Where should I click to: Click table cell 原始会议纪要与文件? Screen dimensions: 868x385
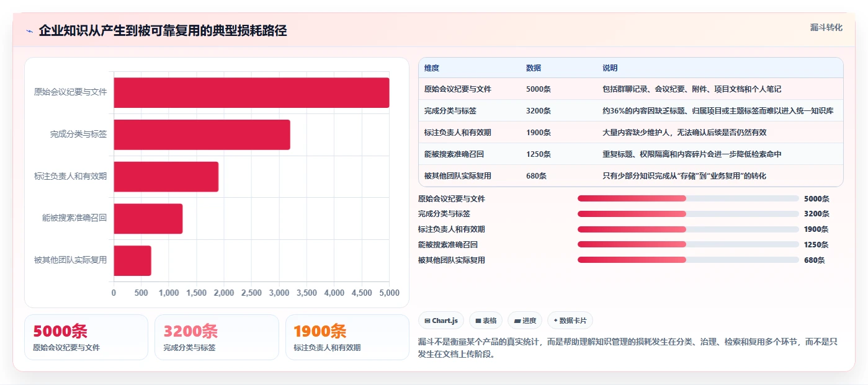458,89
